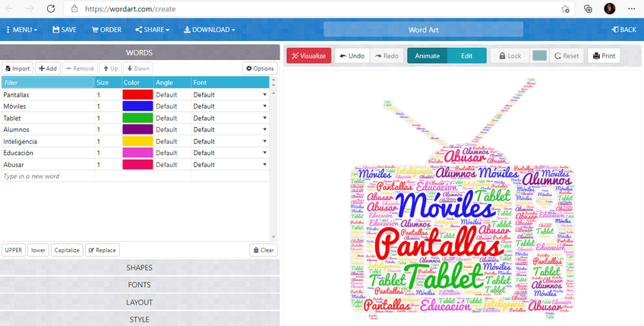Click the Reset button
Image resolution: width=644 pixels, height=326 pixels.
pyautogui.click(x=566, y=56)
